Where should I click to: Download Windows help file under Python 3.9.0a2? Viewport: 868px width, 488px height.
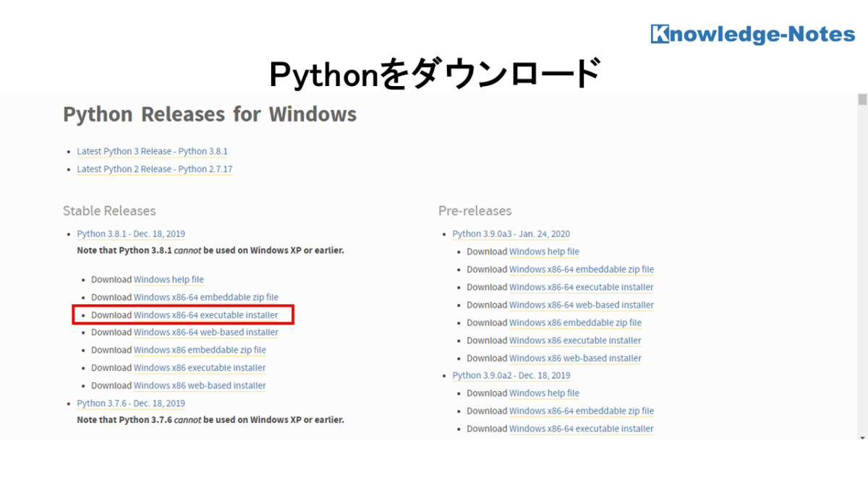(x=544, y=393)
